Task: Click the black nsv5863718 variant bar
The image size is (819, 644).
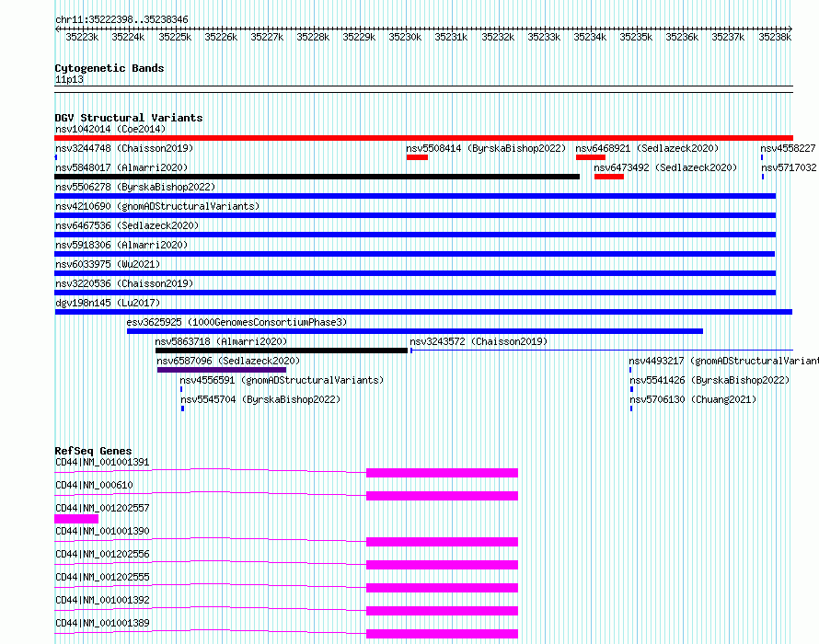Action: click(x=281, y=351)
